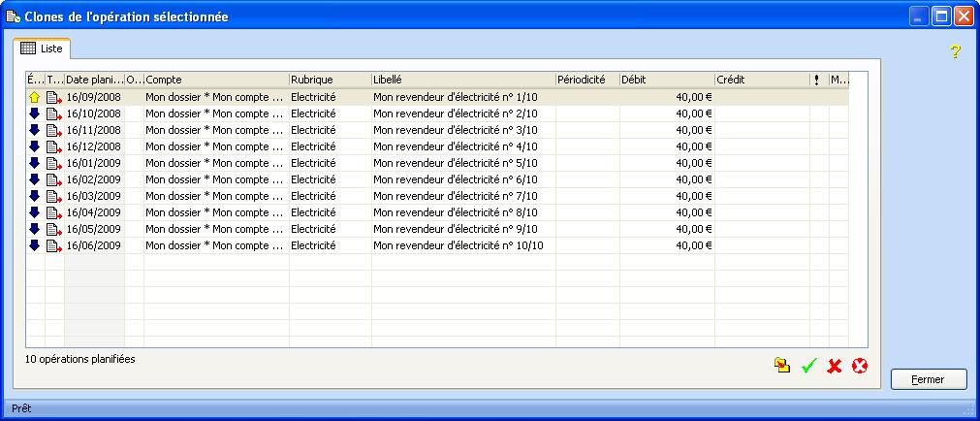Click the yellow up arrow on 16/09/2008 row

point(35,97)
